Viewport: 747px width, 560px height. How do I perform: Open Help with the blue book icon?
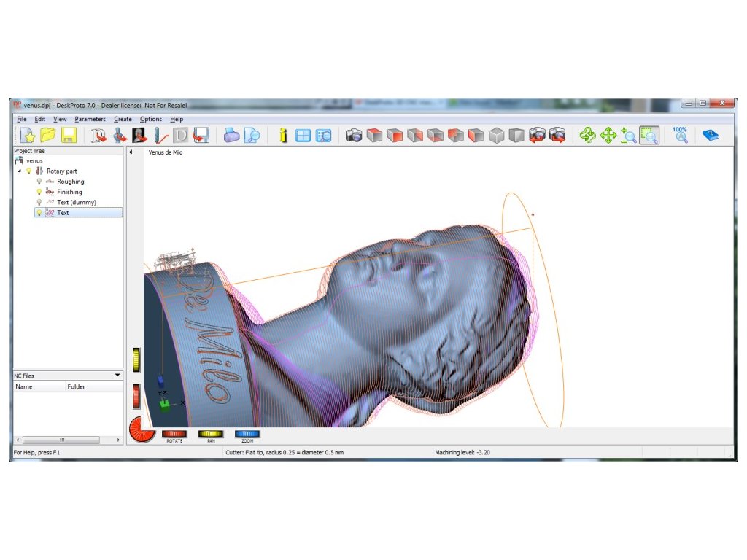[x=711, y=136]
